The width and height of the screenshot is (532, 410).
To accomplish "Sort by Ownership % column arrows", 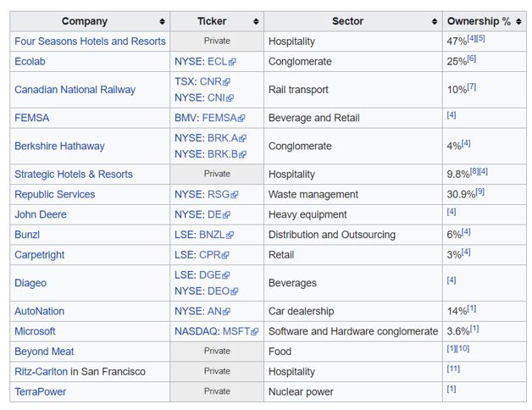I will [x=518, y=21].
